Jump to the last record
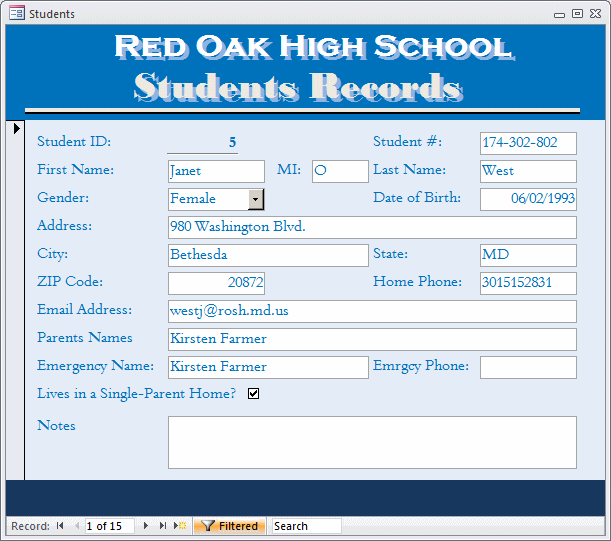 [x=162, y=526]
